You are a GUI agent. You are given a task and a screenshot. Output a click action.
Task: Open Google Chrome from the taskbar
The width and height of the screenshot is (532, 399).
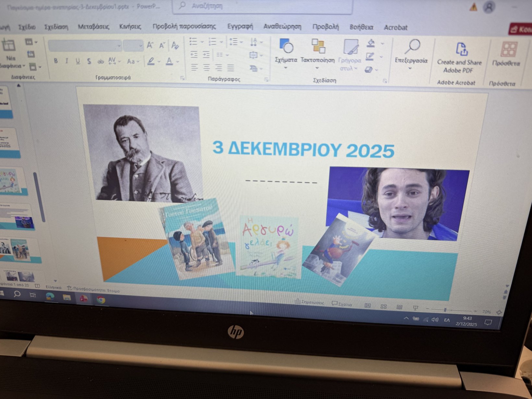pos(101,300)
